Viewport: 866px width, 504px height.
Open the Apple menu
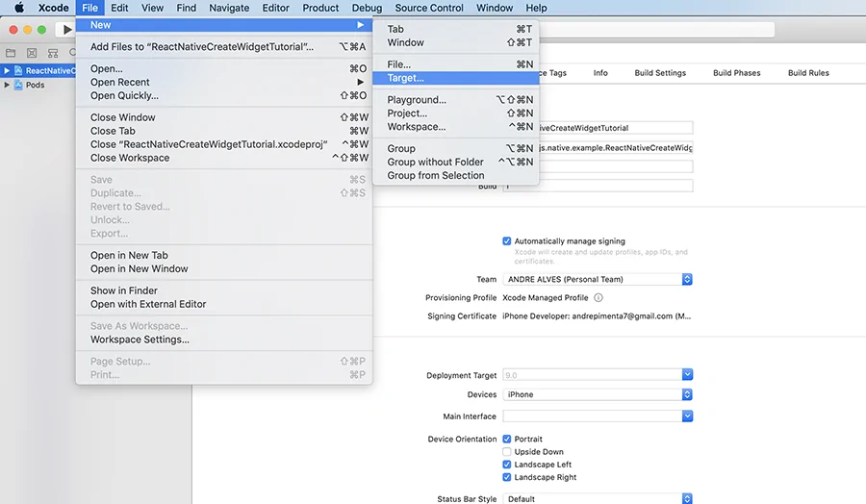pos(19,8)
